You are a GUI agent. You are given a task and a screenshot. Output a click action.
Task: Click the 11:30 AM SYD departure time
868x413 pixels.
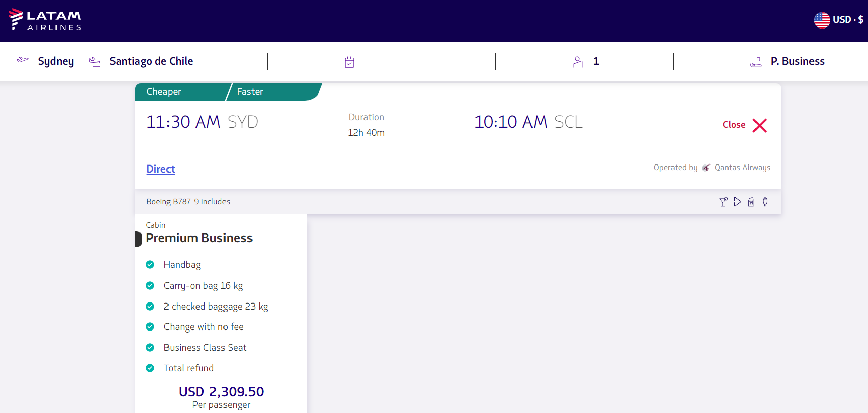click(202, 122)
